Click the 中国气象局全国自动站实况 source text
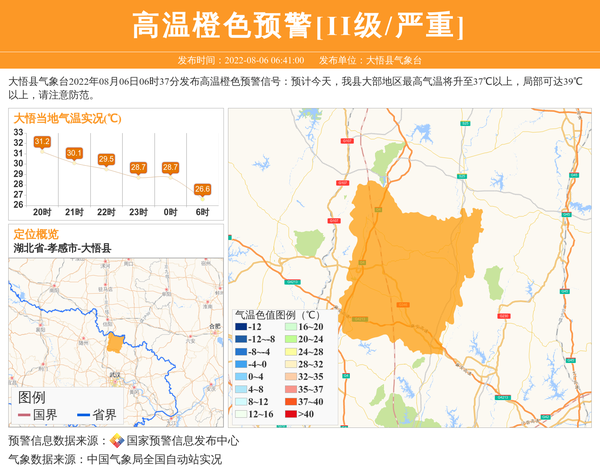This screenshot has height=471, width=600. pos(154,460)
